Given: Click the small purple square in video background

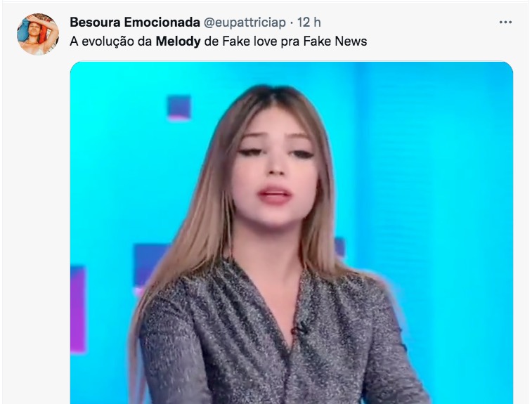Looking at the screenshot, I should pos(179,107).
